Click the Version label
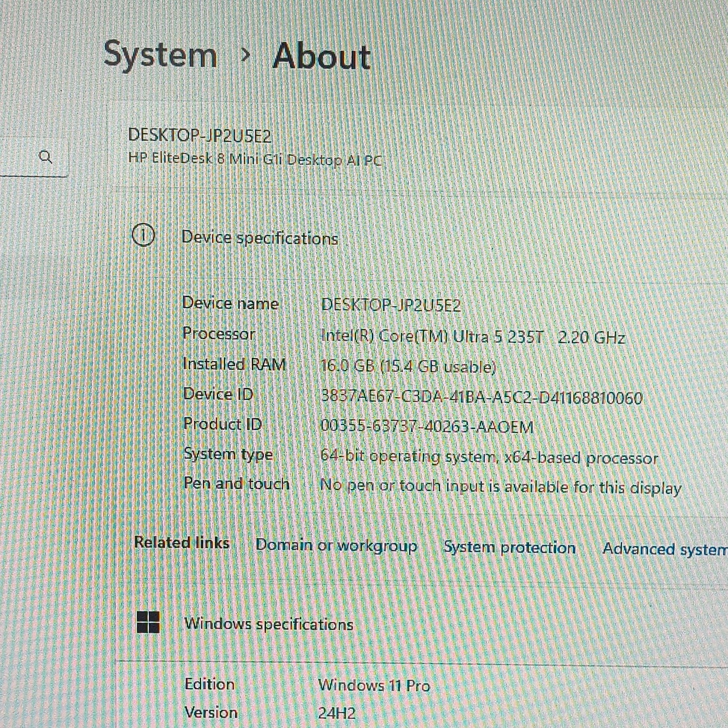 pyautogui.click(x=211, y=712)
